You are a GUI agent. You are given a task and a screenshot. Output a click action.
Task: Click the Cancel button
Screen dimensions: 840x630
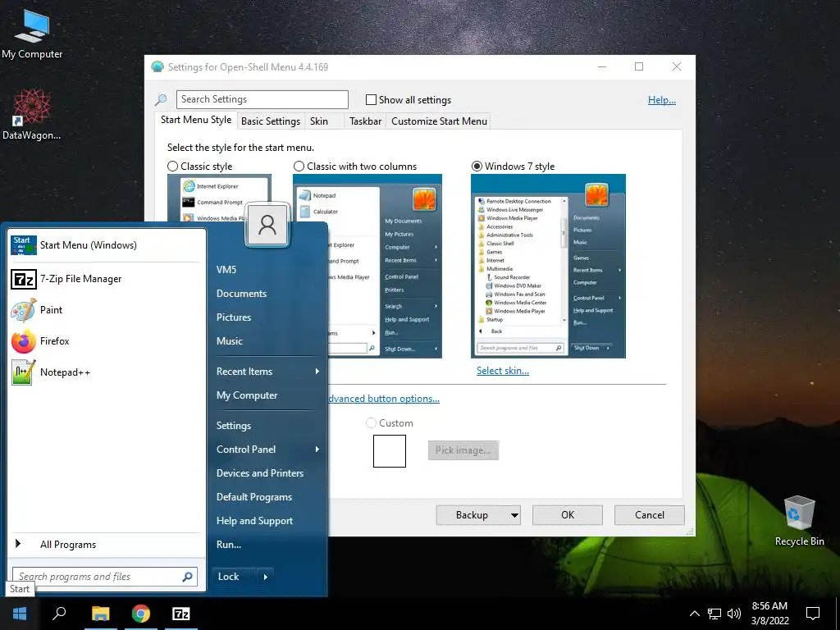tap(650, 515)
